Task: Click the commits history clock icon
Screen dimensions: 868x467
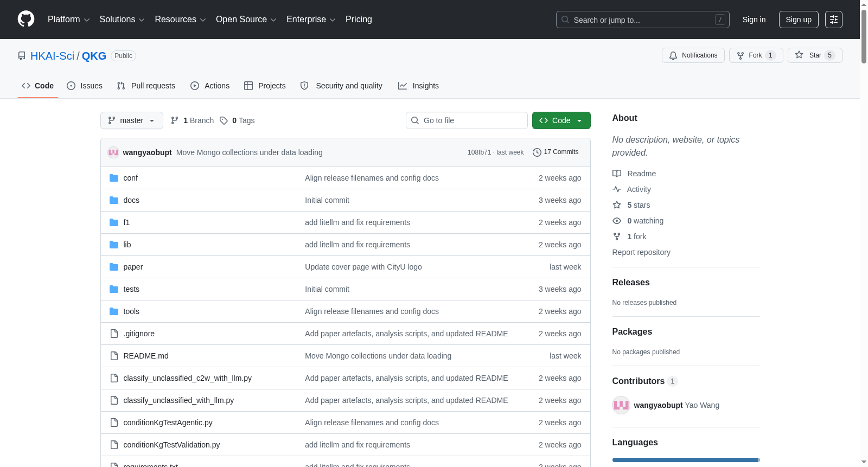Action: point(537,152)
